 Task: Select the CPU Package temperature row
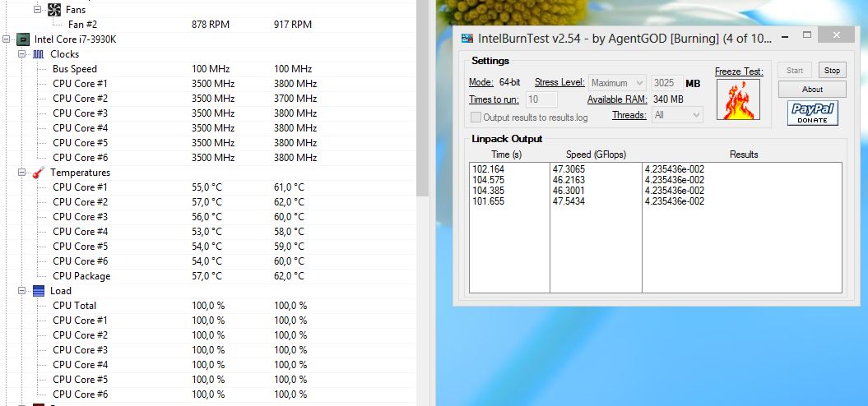coord(207,276)
